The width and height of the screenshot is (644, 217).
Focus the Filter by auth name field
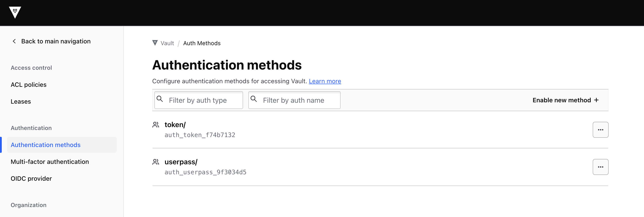294,100
